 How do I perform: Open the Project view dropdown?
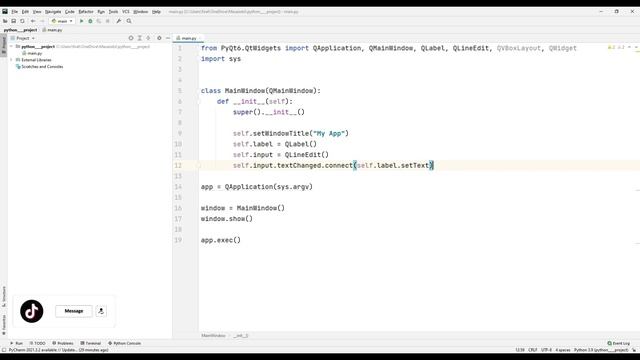[23, 38]
